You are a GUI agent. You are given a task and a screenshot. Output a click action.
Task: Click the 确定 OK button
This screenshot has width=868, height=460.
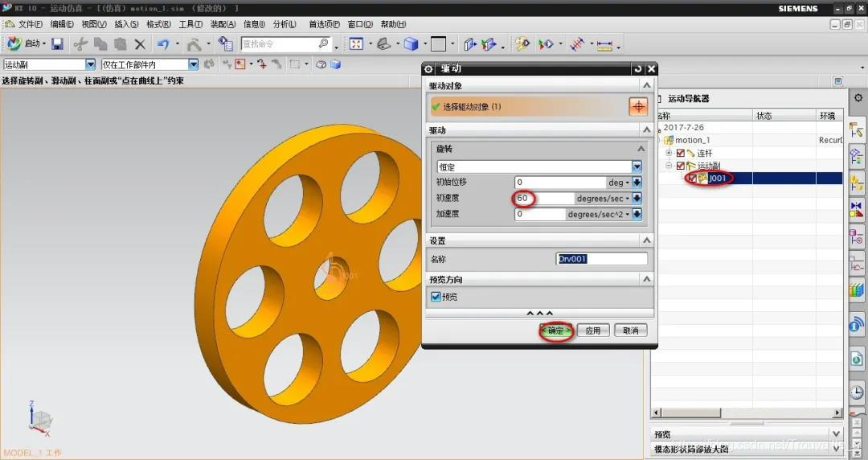[x=556, y=331]
